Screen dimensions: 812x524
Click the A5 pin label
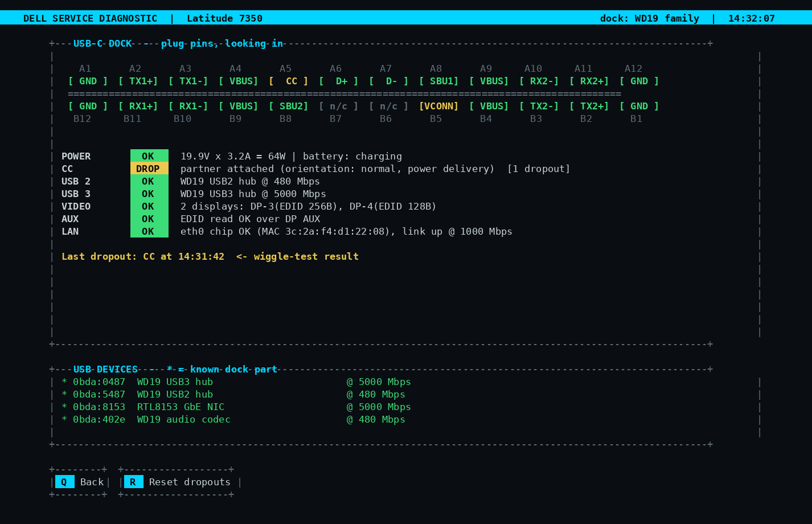point(285,68)
